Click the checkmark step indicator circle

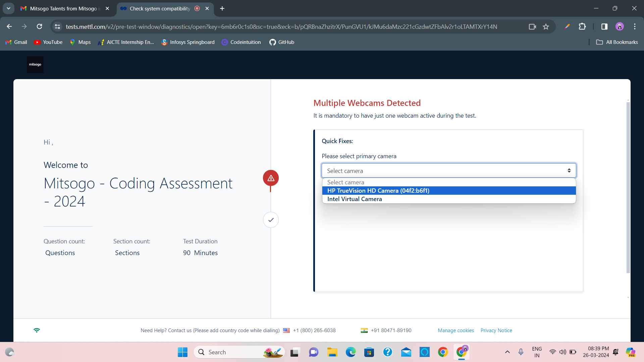tap(271, 220)
